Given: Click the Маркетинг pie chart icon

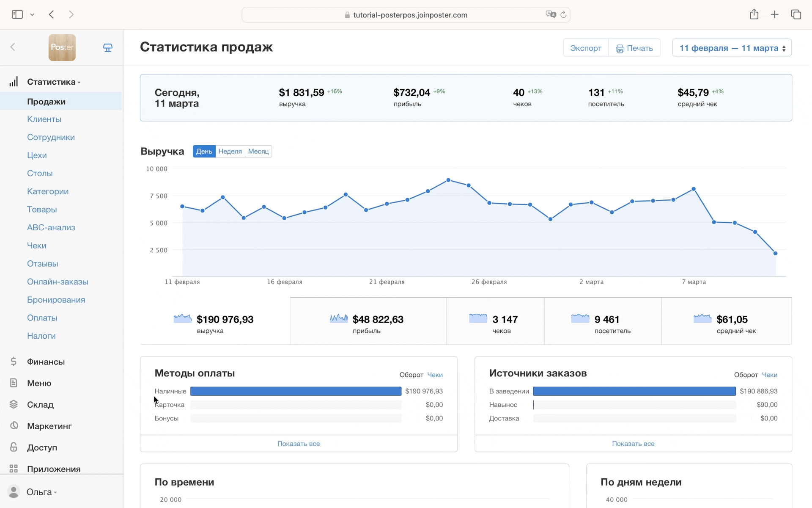Looking at the screenshot, I should [14, 425].
